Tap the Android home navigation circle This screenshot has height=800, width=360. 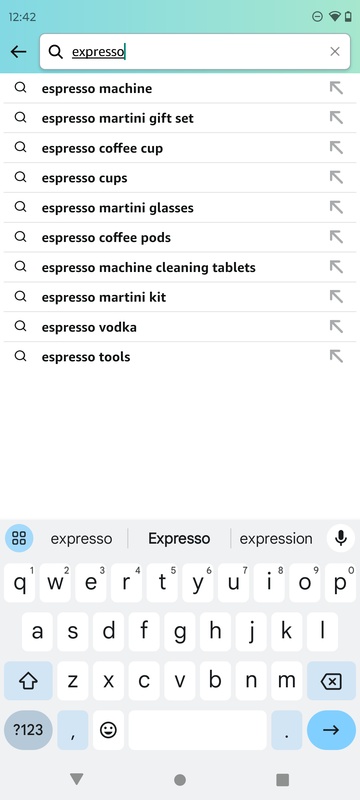pos(179,780)
